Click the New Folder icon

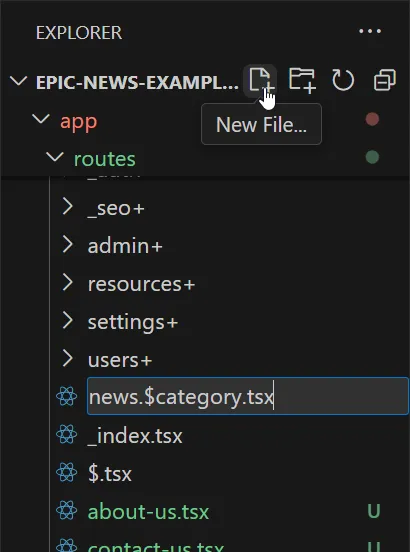point(302,81)
